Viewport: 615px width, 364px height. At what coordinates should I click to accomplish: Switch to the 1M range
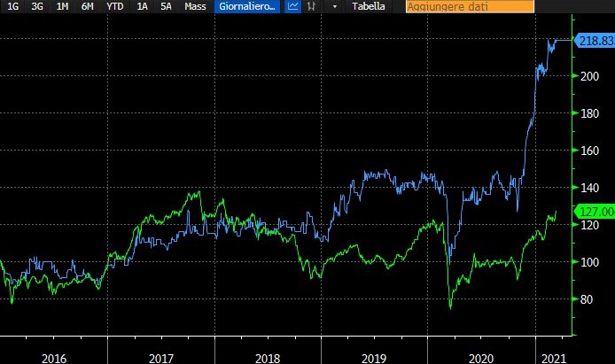62,6
